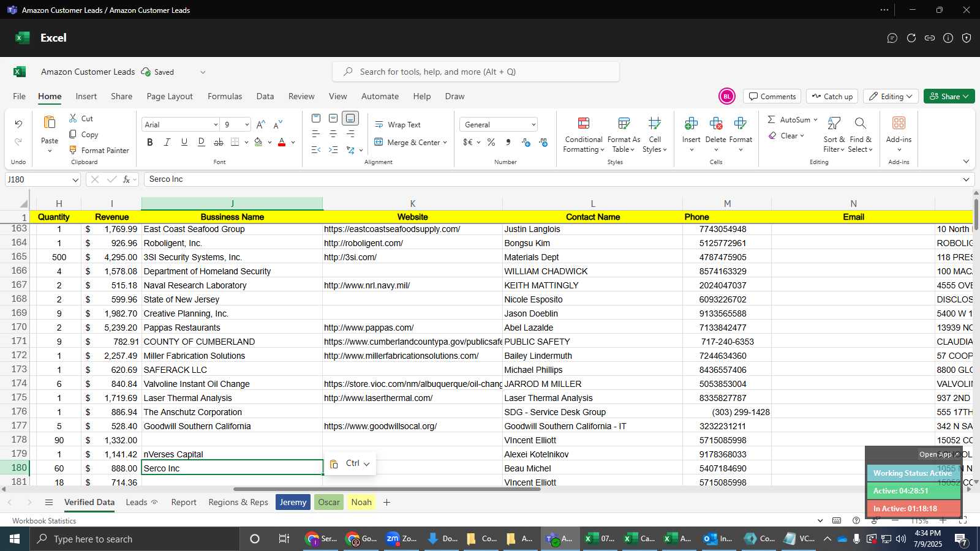The height and width of the screenshot is (551, 980).
Task: Click the AutoSum sigma icon
Action: pos(772,119)
